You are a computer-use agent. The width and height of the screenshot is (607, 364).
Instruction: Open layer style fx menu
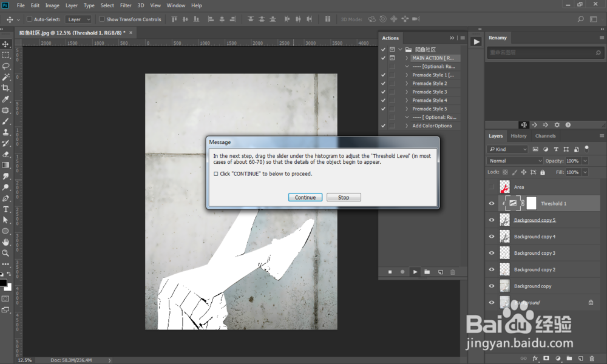point(535,359)
